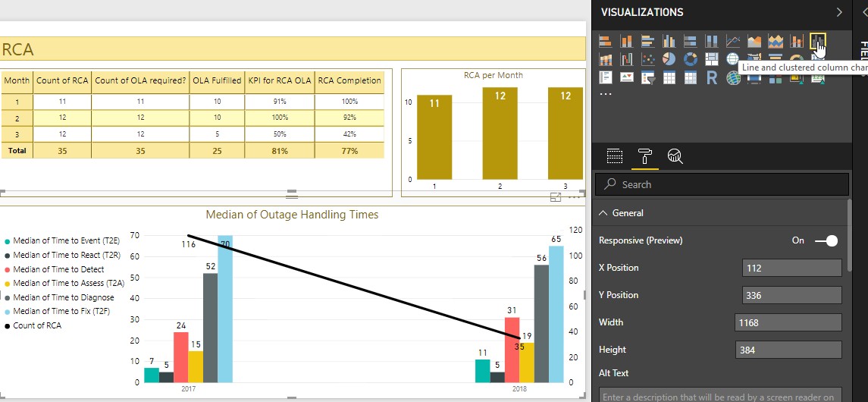Select the ArcGIS Maps visual
This screenshot has width=868, height=402.
coord(733,77)
